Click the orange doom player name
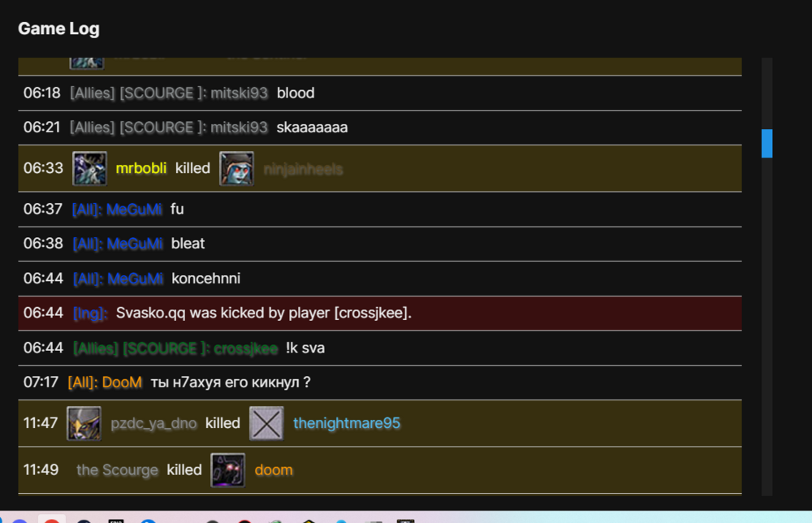The height and width of the screenshot is (523, 812). pos(274,470)
